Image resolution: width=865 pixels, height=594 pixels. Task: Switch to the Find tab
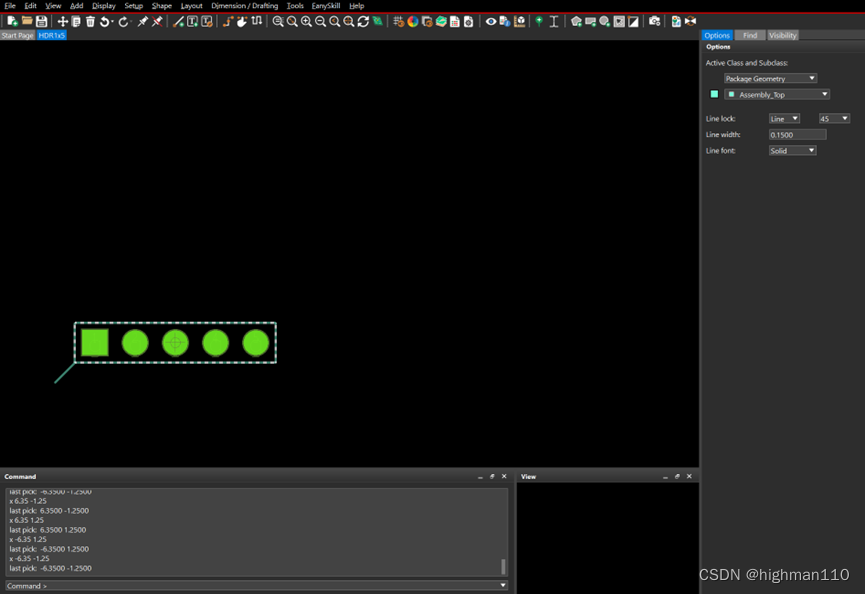point(749,35)
